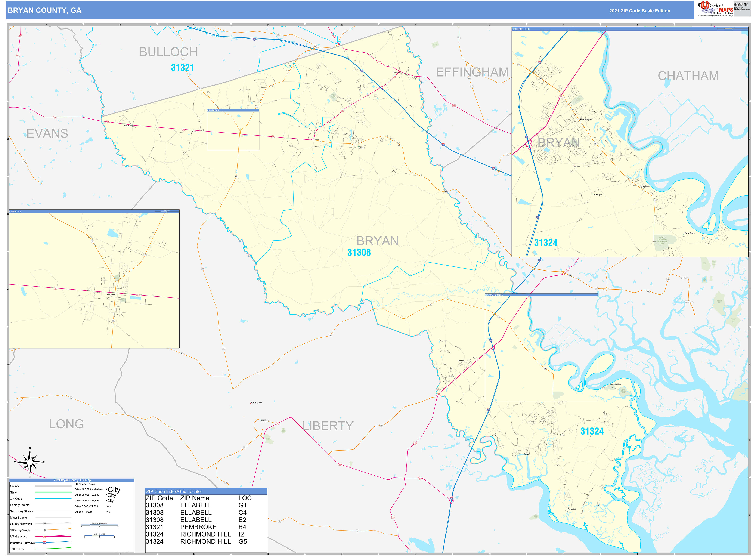
Task: Toggle the Secondary Streets legend entry
Action: (x=53, y=511)
